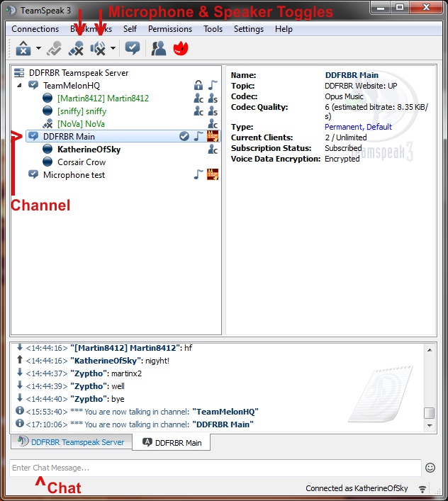Image resolution: width=448 pixels, height=501 pixels.
Task: Open the speaker mute dropdown arrow
Action: tap(113, 48)
